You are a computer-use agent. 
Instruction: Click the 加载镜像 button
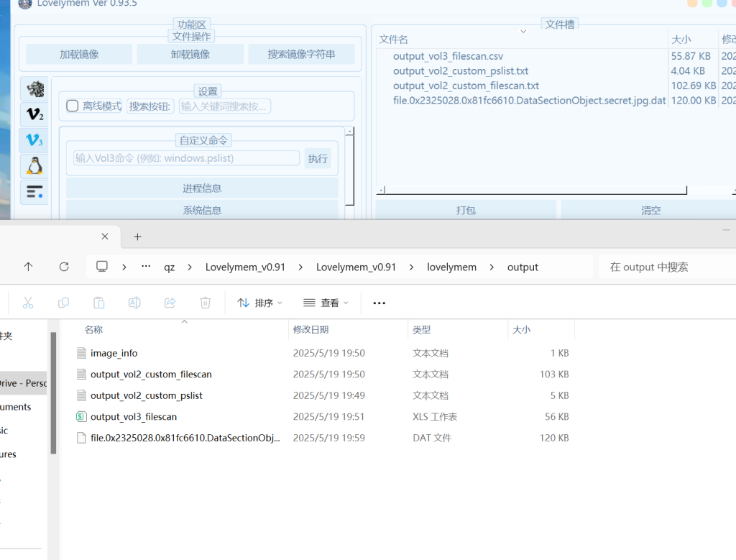point(79,54)
